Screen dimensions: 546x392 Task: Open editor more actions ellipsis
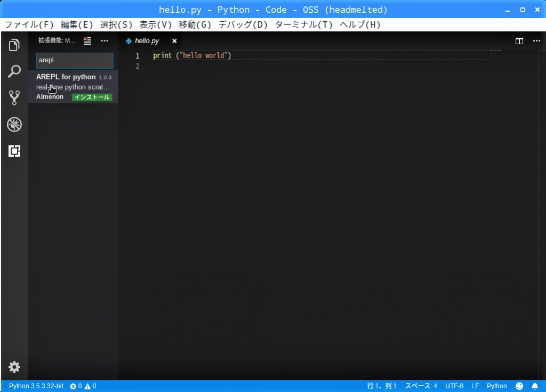coord(536,40)
